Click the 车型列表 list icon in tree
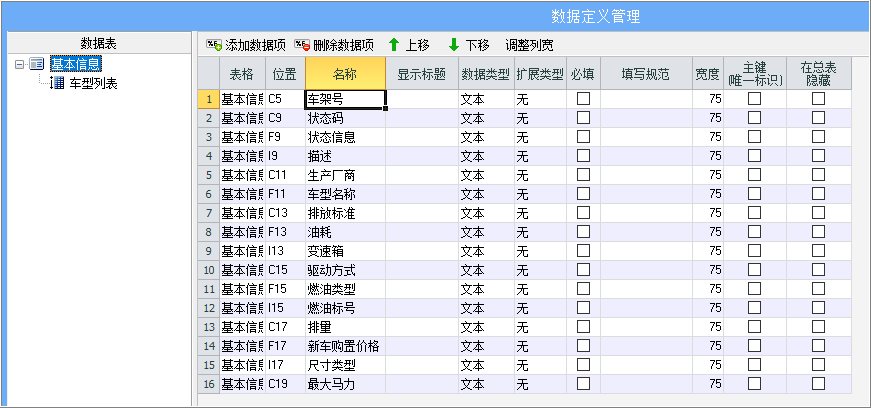Image resolution: width=871 pixels, height=408 pixels. click(57, 84)
